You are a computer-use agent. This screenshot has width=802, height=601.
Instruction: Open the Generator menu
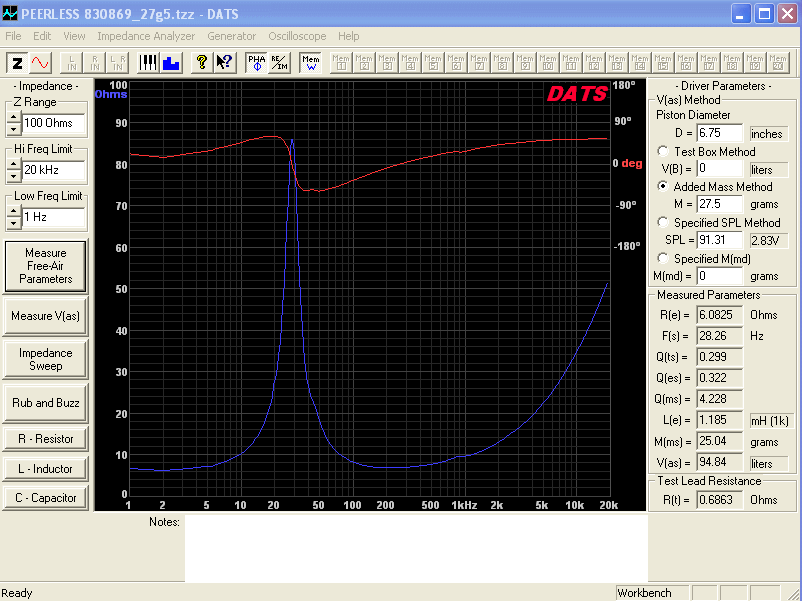click(x=232, y=36)
